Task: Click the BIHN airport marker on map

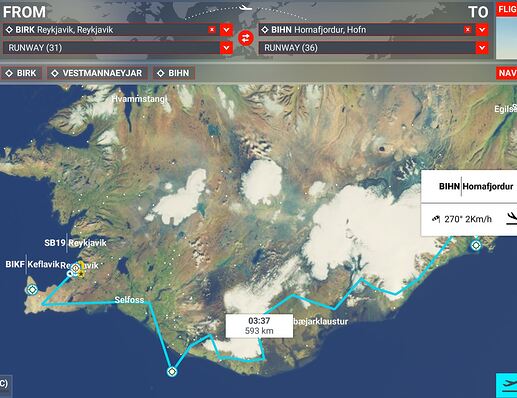Action: [x=476, y=246]
